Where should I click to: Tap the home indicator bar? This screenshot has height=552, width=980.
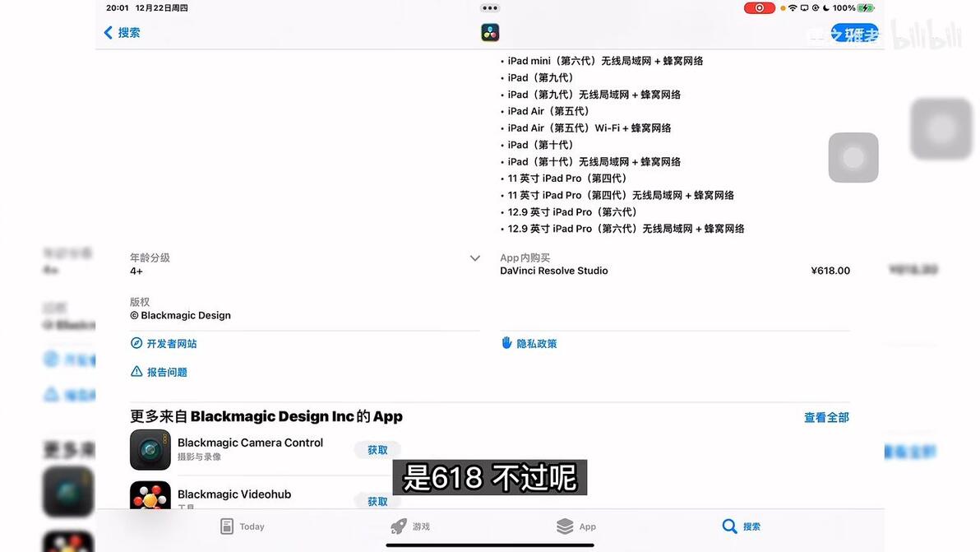click(490, 545)
